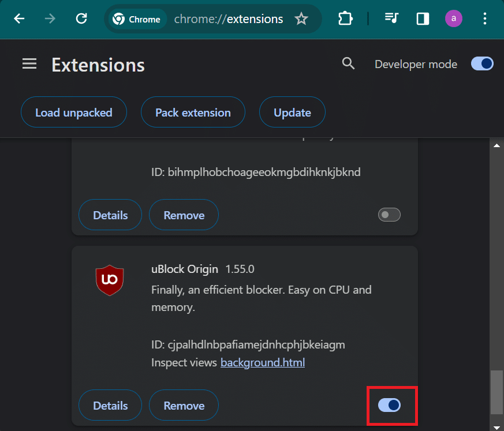Search extensions with the magnifier icon

[x=348, y=63]
